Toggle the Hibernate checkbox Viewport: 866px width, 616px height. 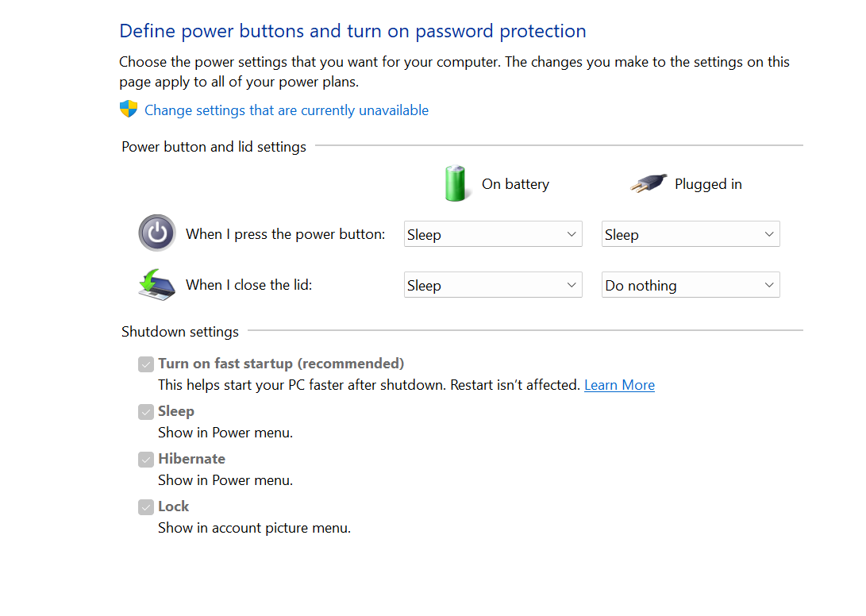[x=145, y=460]
